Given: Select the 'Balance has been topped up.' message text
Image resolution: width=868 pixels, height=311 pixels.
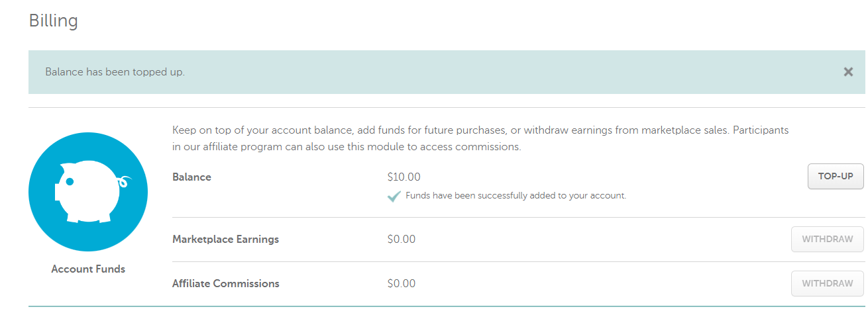Looking at the screenshot, I should pyautogui.click(x=115, y=72).
